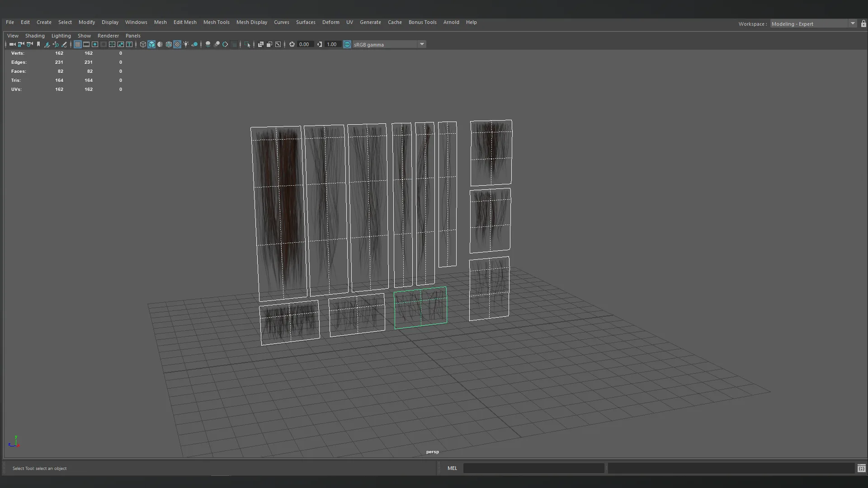Click the X-Ray display icon
This screenshot has height=488, width=868.
261,44
